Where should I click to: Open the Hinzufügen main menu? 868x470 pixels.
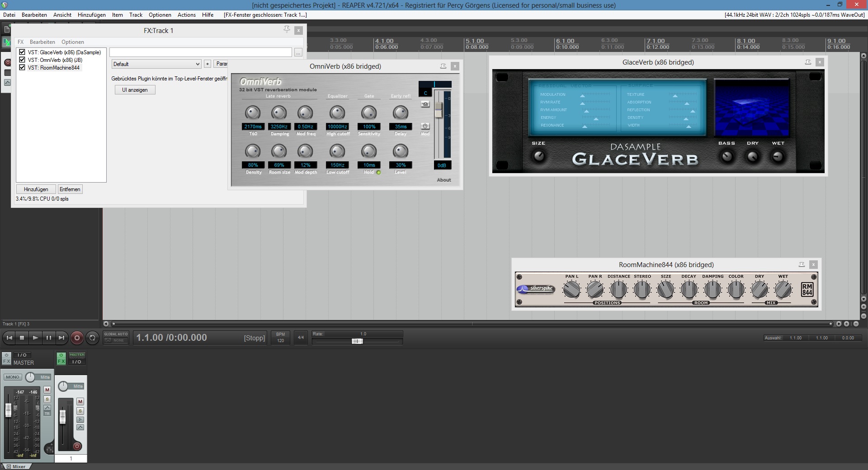92,14
